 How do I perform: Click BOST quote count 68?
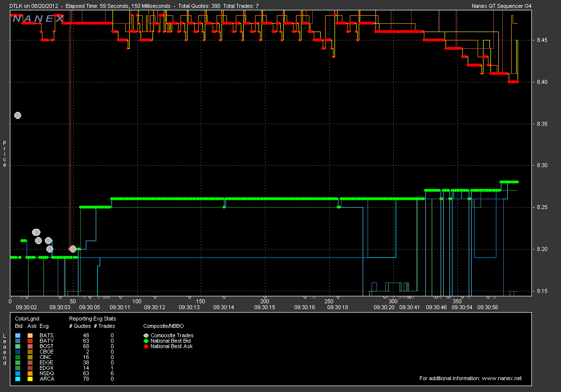pyautogui.click(x=86, y=346)
